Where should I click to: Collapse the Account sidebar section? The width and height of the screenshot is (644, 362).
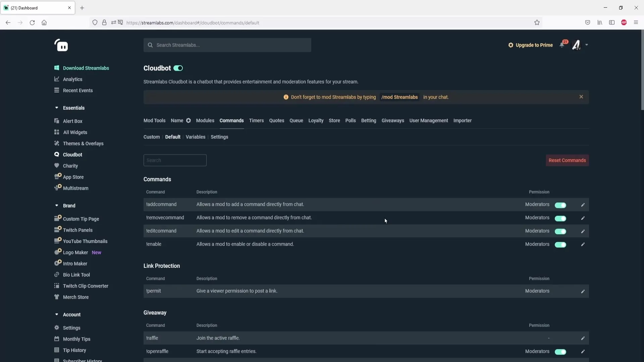coord(57,314)
